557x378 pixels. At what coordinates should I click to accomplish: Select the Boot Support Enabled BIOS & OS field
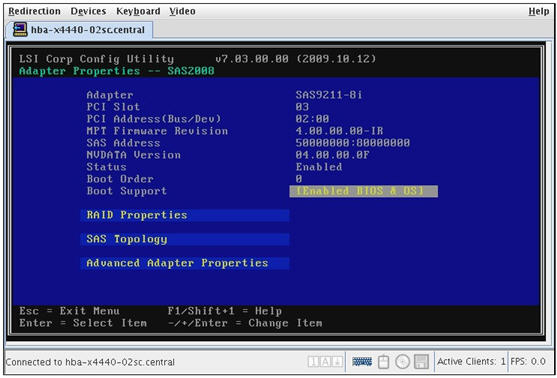click(364, 191)
